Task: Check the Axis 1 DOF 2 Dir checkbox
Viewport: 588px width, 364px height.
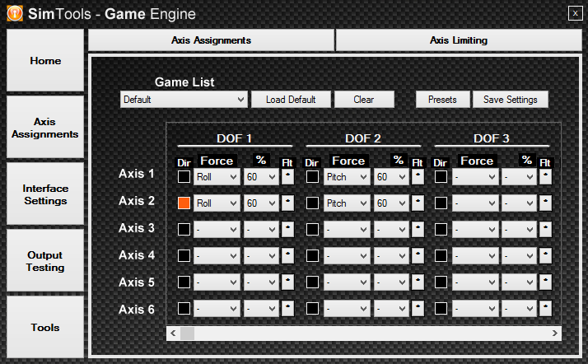Action: [313, 176]
